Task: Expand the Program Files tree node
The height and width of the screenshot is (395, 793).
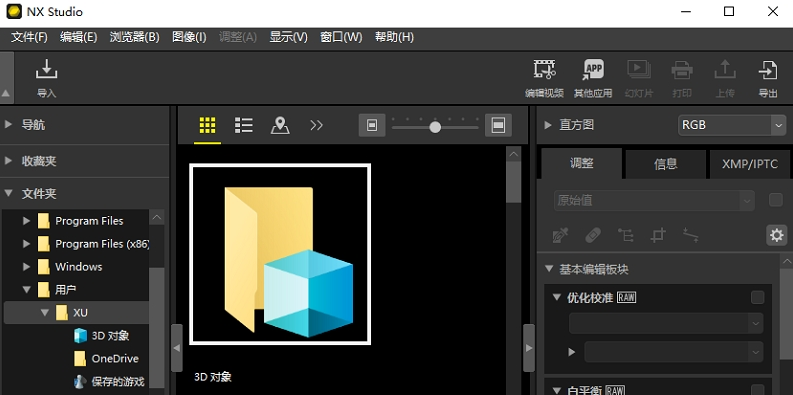Action: (26, 221)
